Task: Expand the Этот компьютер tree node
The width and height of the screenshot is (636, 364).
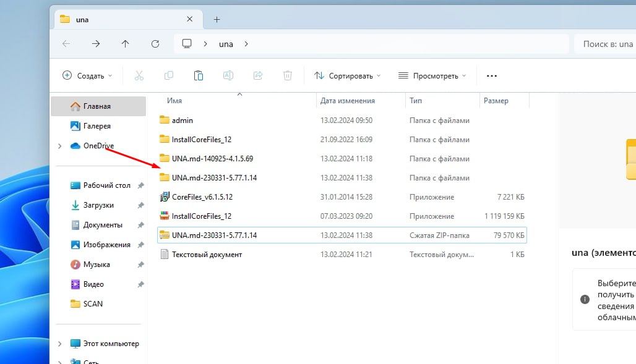Action: click(x=60, y=344)
